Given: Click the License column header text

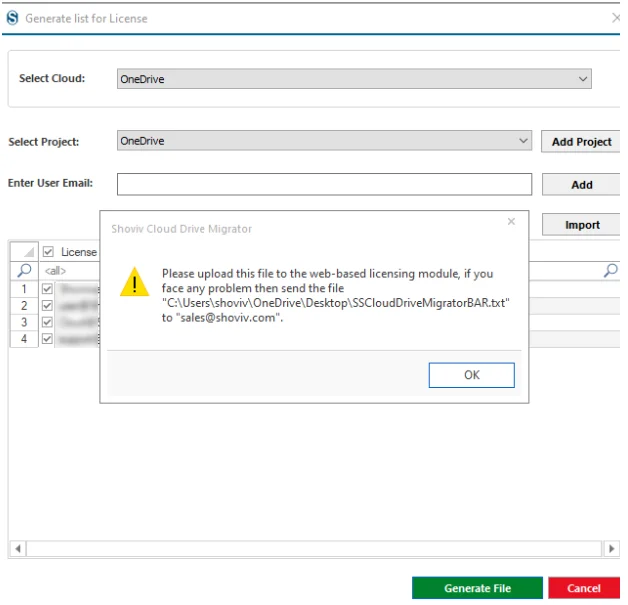Looking at the screenshot, I should pyautogui.click(x=79, y=252).
